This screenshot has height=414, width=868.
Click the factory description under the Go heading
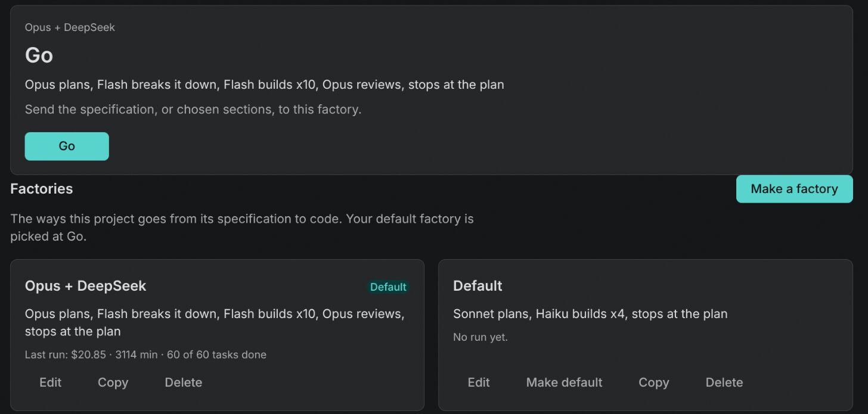point(265,85)
